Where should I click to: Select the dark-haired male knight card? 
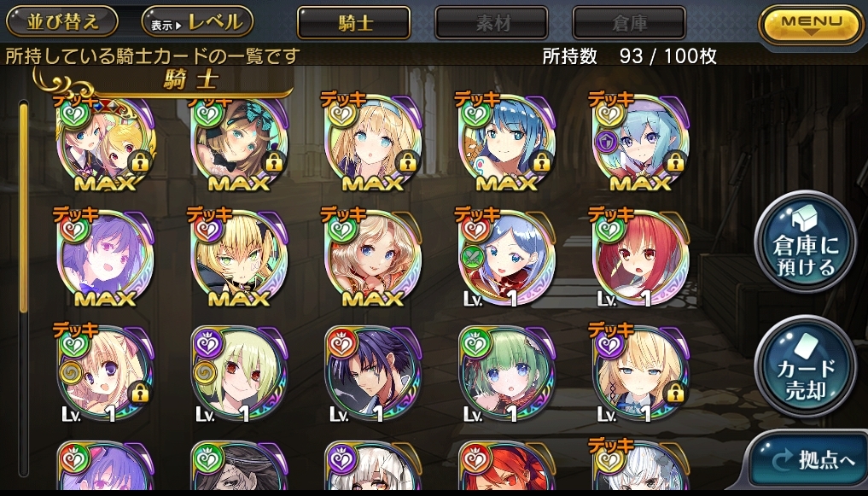tap(373, 374)
